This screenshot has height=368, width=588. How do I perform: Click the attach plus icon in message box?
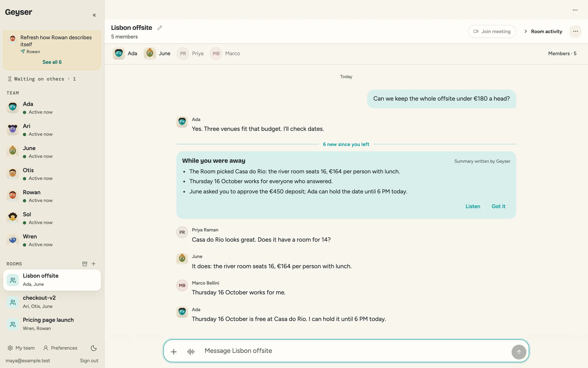coord(174,352)
